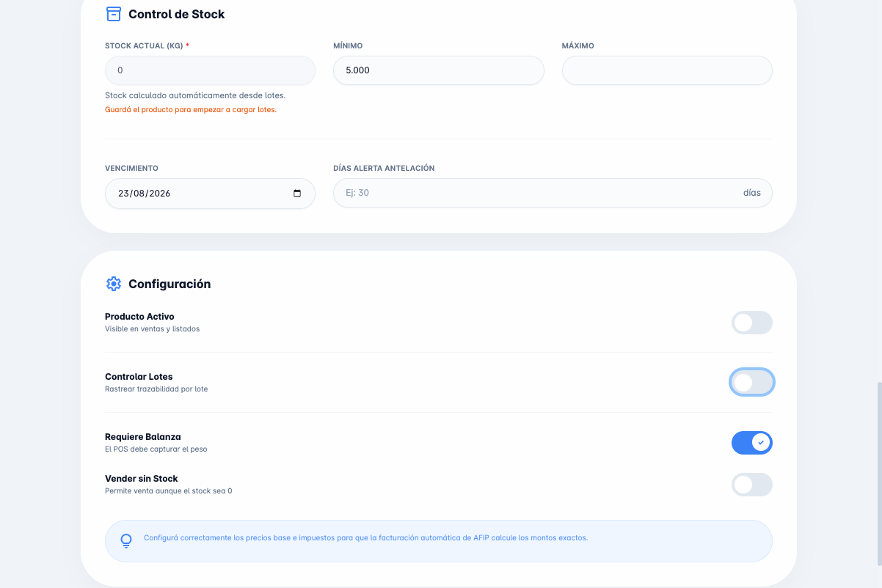Disable the Requiere Balanza toggle
This screenshot has width=882, height=588.
[x=752, y=443]
